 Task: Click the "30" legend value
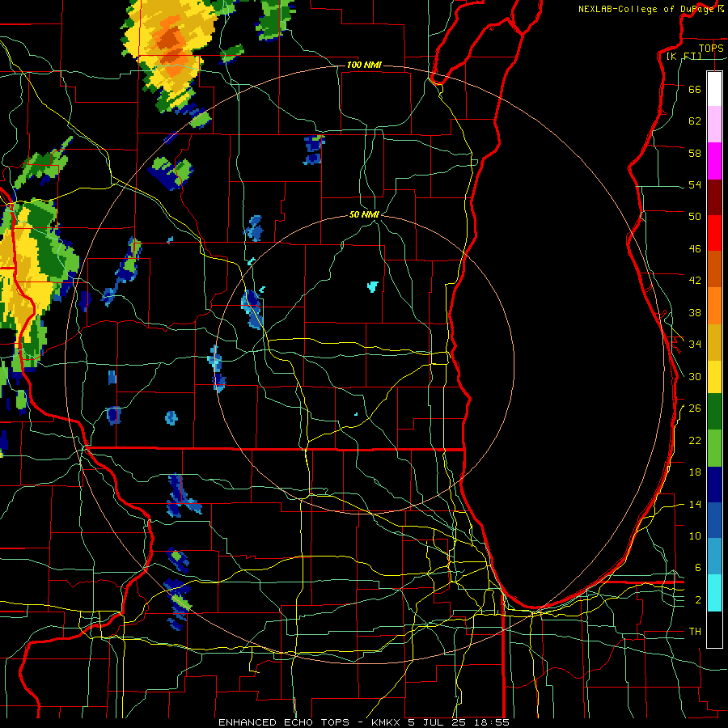pyautogui.click(x=695, y=376)
